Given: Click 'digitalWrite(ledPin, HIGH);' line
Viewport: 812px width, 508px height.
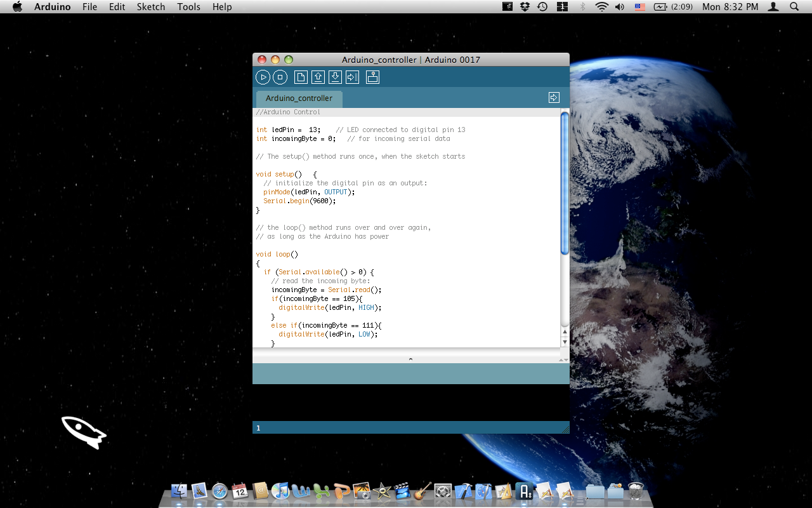Looking at the screenshot, I should coord(330,307).
